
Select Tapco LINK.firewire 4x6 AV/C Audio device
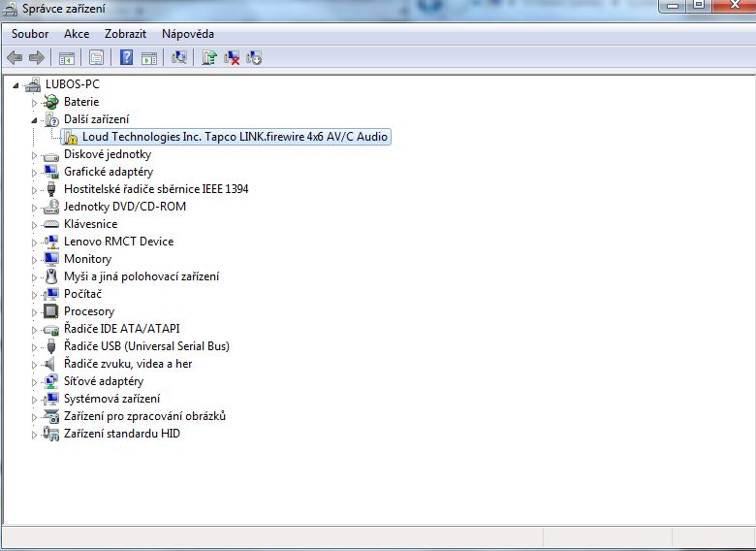(x=235, y=137)
